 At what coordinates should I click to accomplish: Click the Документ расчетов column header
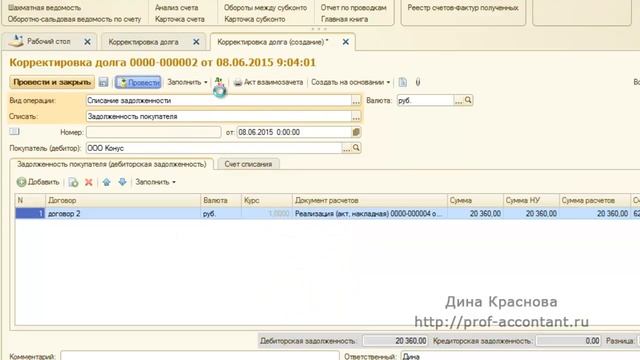pyautogui.click(x=369, y=200)
